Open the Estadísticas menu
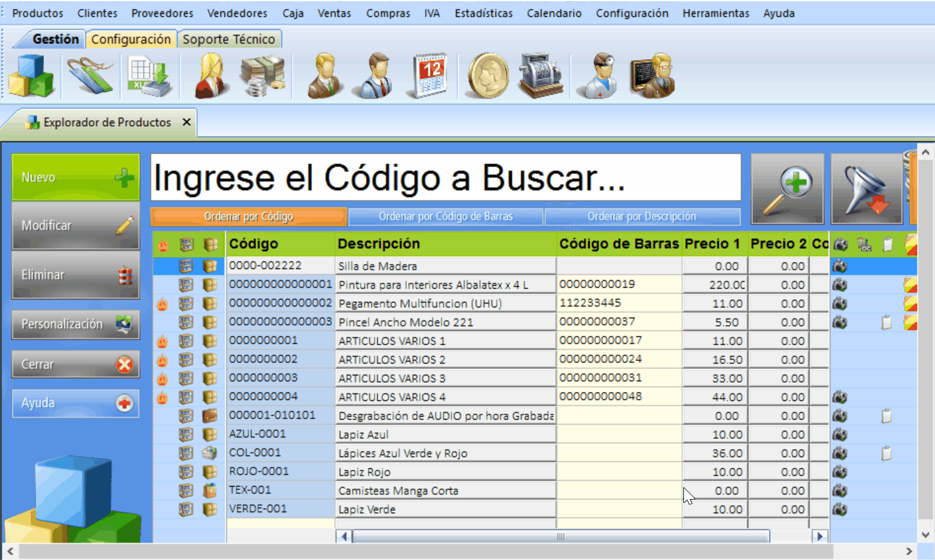 coord(484,13)
